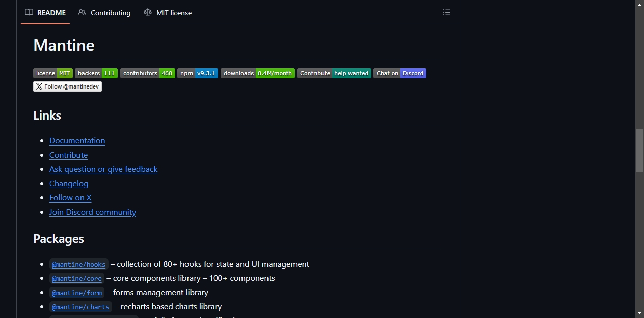
Task: Click the npm v9.3.1 badge
Action: coord(198,73)
